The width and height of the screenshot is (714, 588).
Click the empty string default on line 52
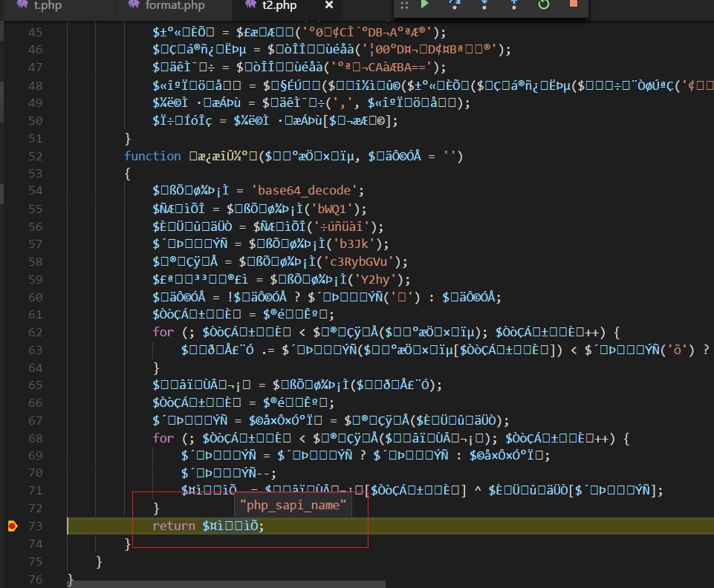tap(450, 156)
